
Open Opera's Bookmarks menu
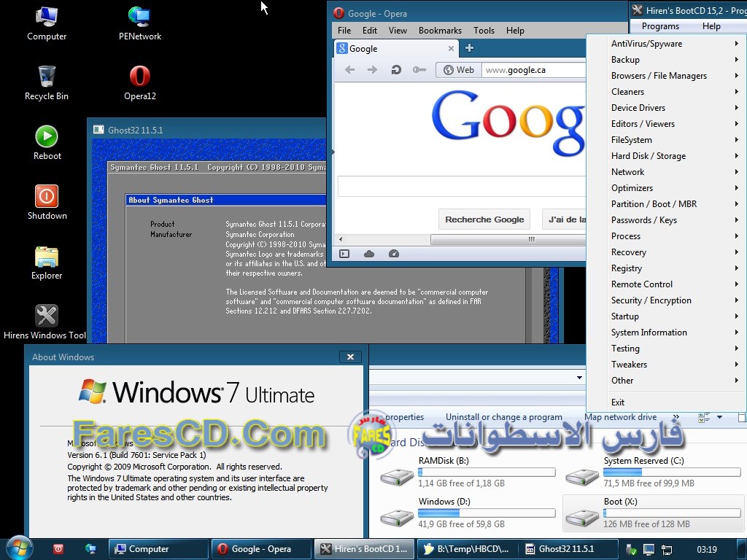[x=440, y=31]
